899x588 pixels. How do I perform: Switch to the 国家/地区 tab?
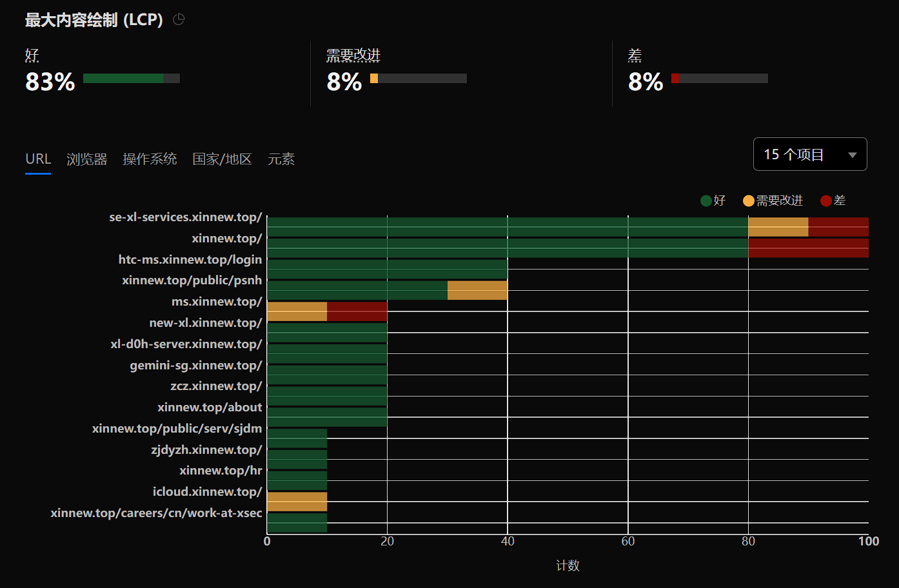(x=222, y=159)
